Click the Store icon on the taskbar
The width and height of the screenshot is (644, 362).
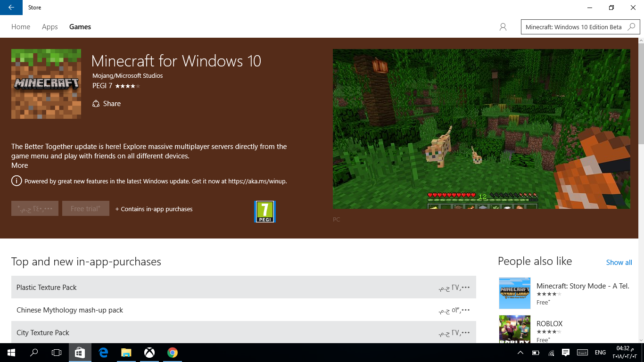(80, 353)
